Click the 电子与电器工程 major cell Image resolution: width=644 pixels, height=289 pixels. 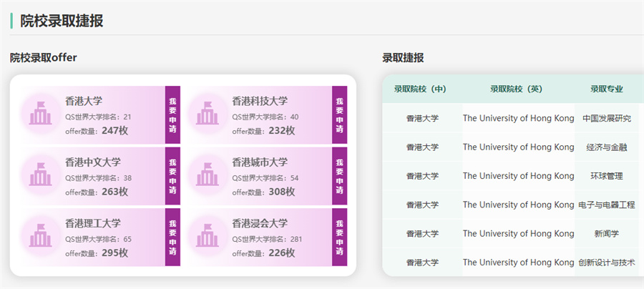tap(607, 205)
